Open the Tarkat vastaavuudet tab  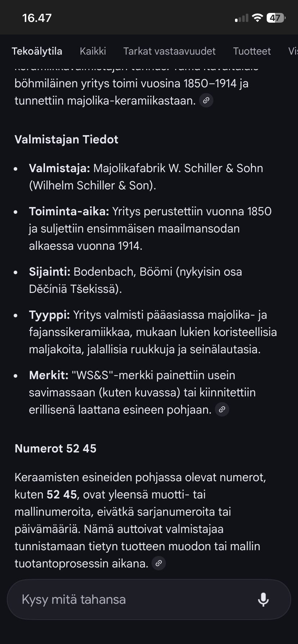[x=170, y=51]
